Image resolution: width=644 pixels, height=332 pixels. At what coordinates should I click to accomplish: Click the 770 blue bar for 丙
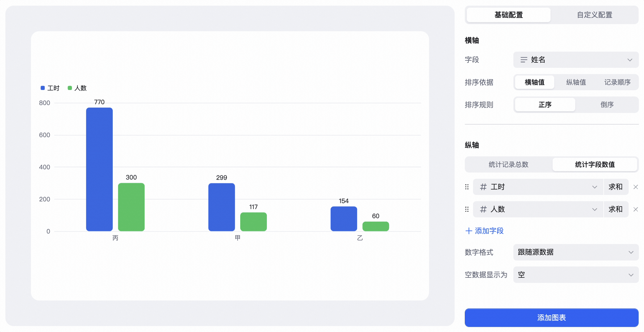coord(99,169)
